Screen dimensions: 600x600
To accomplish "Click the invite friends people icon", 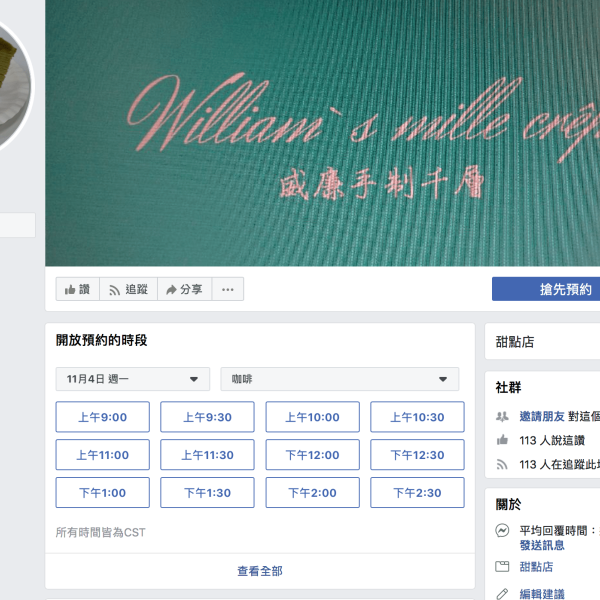I will click(502, 416).
